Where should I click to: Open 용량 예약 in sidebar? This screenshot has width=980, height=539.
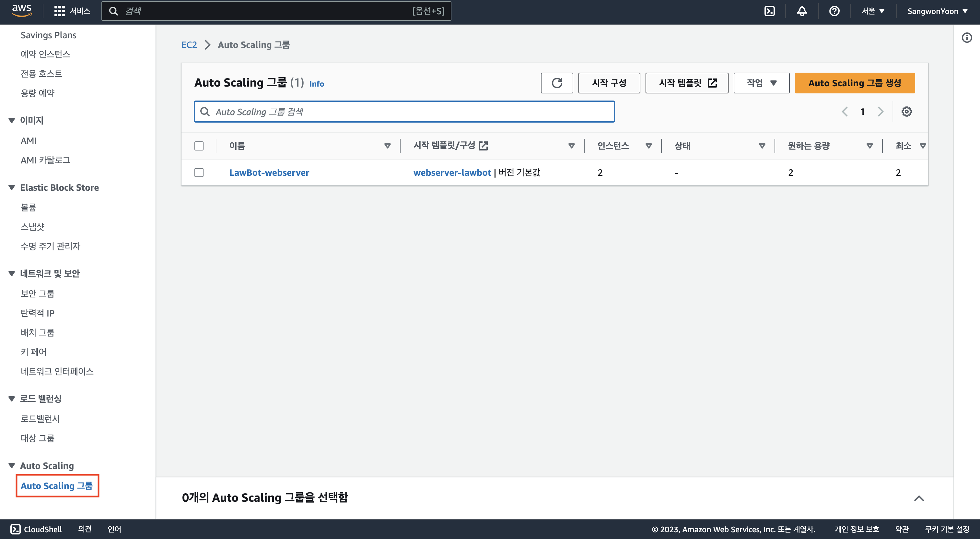tap(37, 93)
